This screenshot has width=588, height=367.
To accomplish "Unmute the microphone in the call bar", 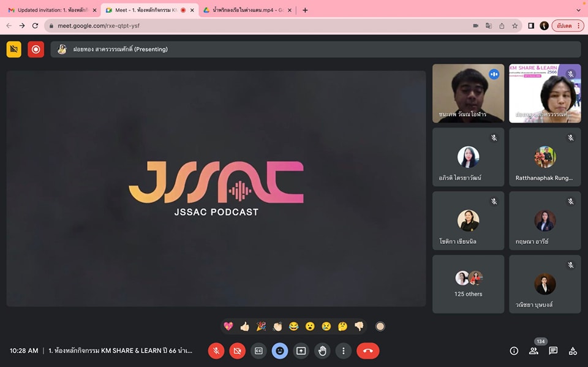I will [216, 350].
